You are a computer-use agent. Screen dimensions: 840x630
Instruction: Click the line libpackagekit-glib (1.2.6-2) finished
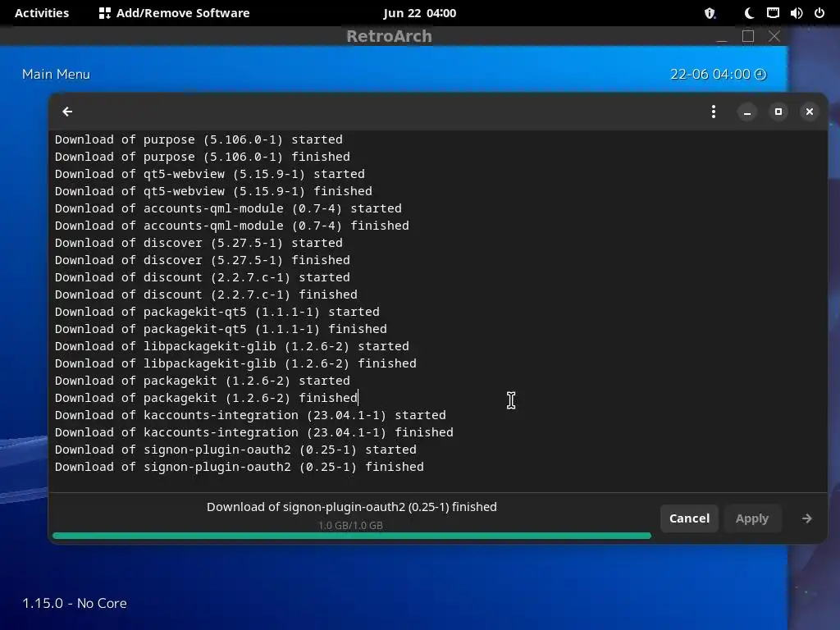pyautogui.click(x=235, y=363)
